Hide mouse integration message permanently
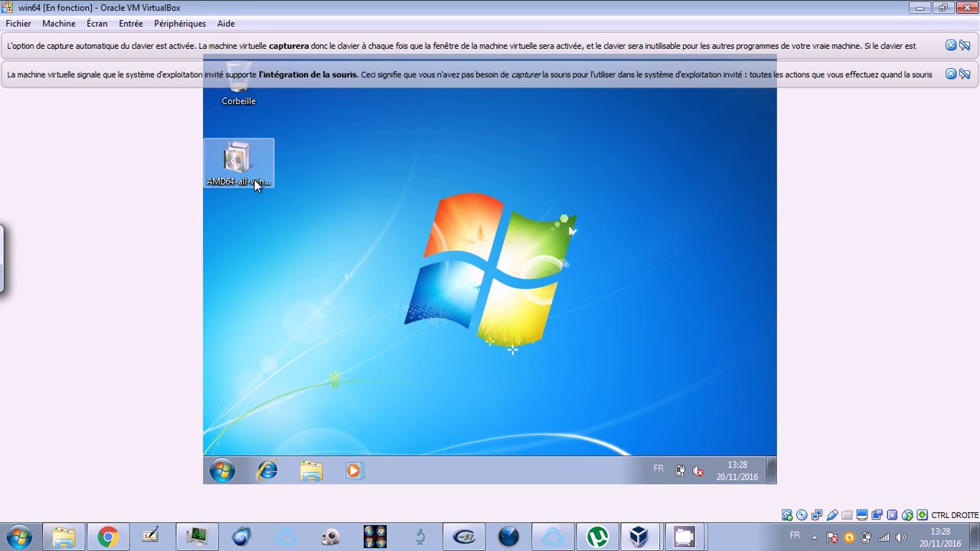 (x=965, y=73)
